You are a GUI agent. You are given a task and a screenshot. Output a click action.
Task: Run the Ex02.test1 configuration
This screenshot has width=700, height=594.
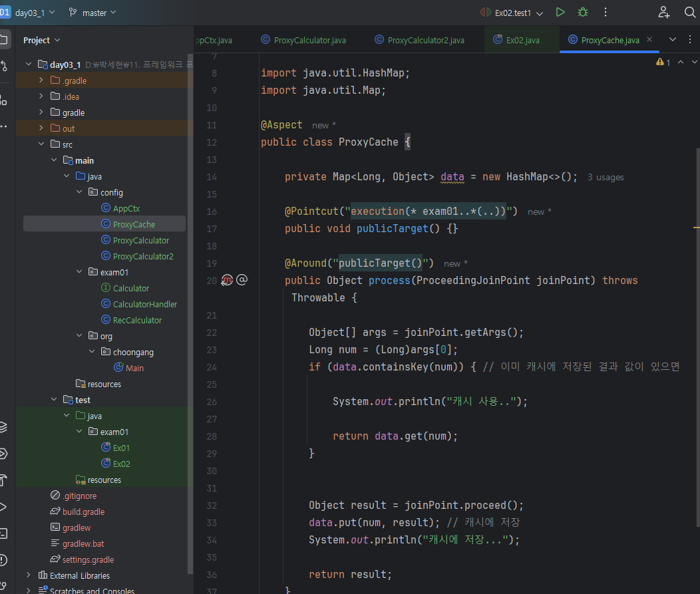560,13
